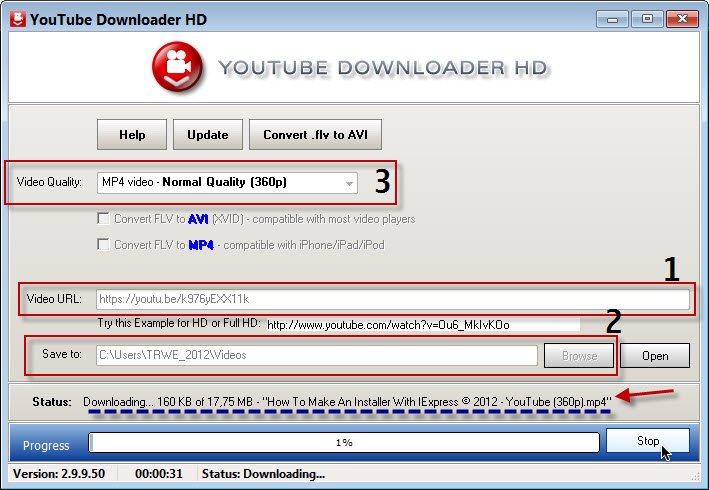The height and width of the screenshot is (490, 709).
Task: Click the elapsed time 00:00:31
Action: pyautogui.click(x=159, y=474)
